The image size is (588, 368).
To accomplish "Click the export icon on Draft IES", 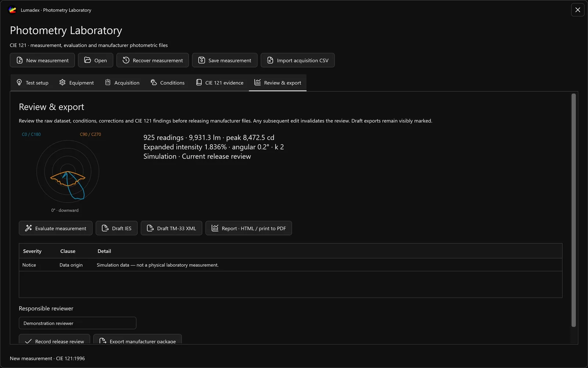I will coord(105,228).
